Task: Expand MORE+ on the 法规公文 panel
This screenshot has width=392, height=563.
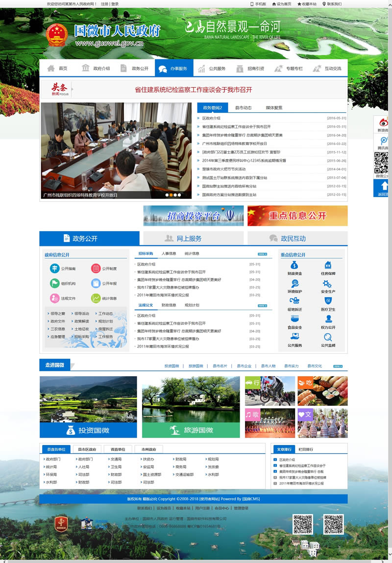Action: [263, 305]
